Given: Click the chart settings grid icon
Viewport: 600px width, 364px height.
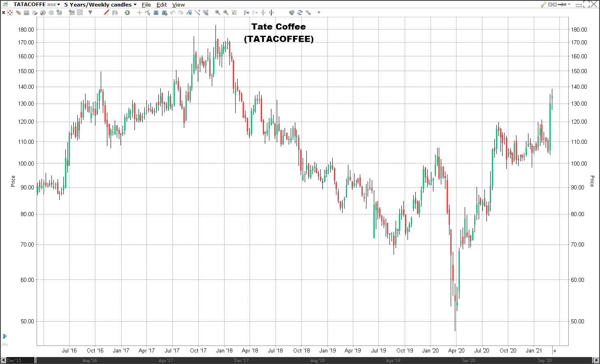Looking at the screenshot, I should pyautogui.click(x=59, y=12).
